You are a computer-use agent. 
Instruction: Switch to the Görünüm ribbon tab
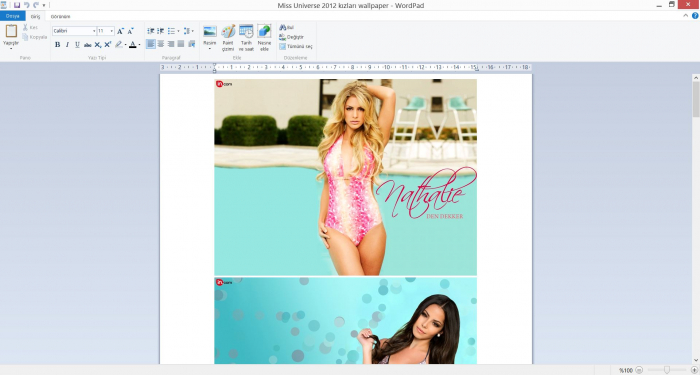click(60, 17)
